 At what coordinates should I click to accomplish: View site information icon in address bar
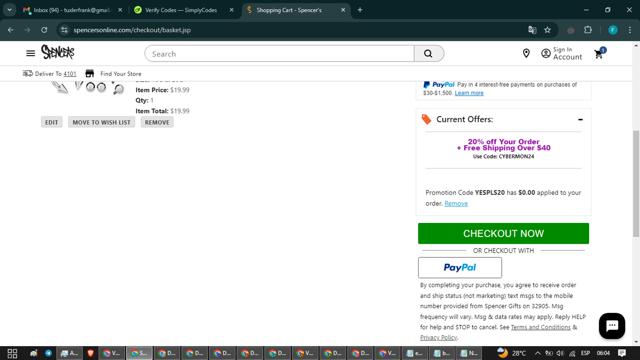[64, 30]
